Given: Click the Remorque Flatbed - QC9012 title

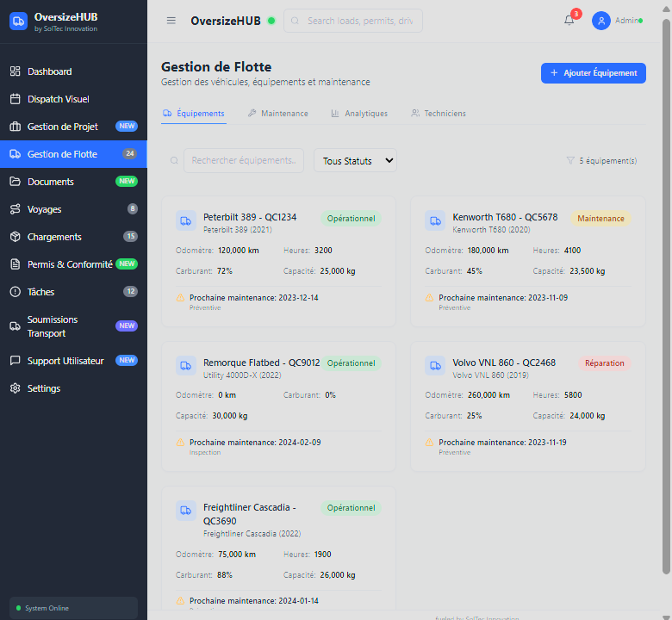Looking at the screenshot, I should 261,363.
